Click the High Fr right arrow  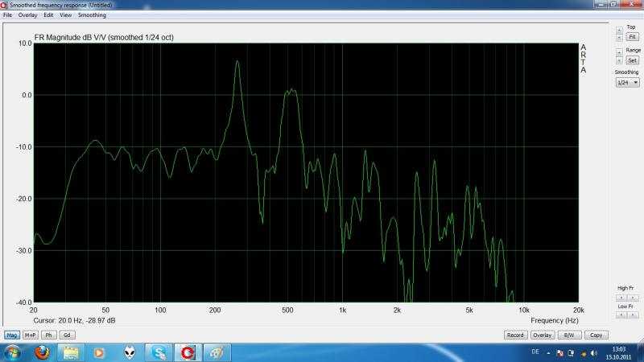click(x=633, y=298)
